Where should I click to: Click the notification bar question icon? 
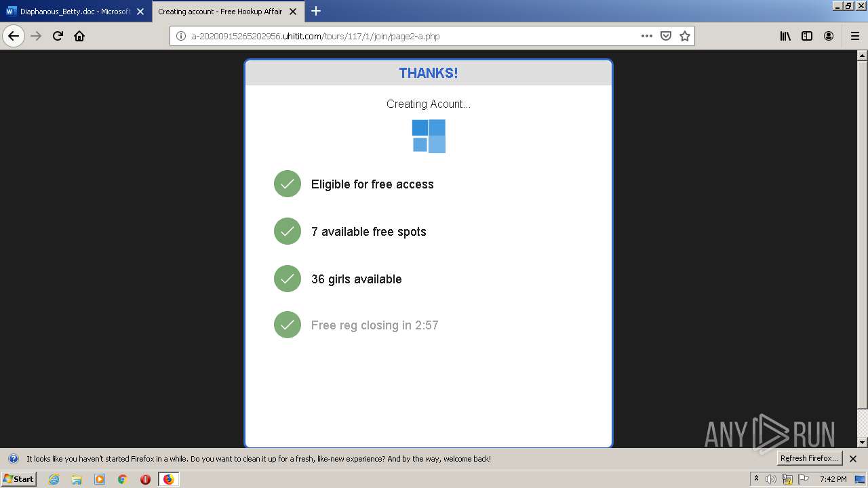[13, 459]
